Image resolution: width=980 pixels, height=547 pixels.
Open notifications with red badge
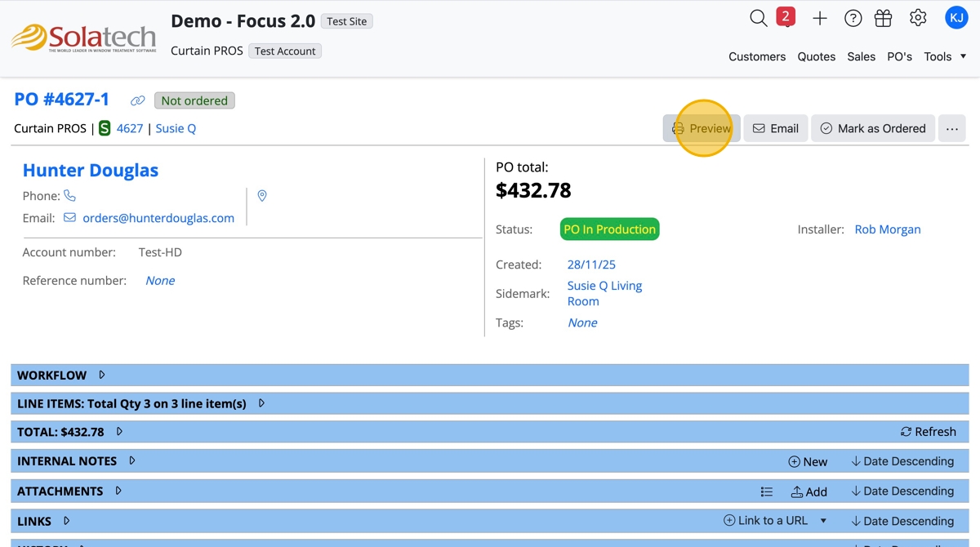(x=785, y=17)
